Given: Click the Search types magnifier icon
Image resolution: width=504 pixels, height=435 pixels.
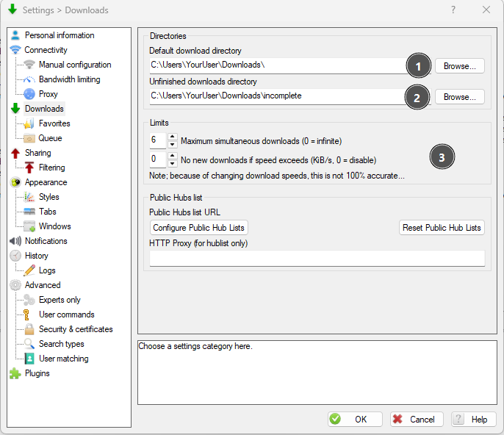Looking at the screenshot, I should 29,344.
